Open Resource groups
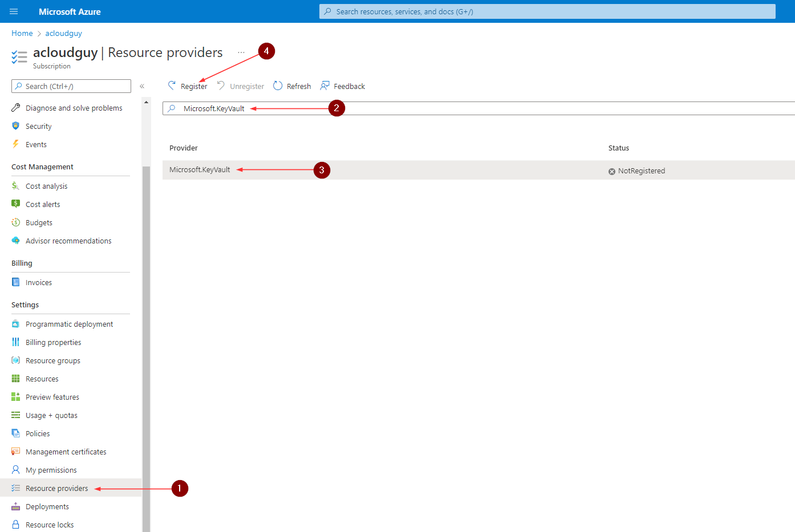795x532 pixels. click(x=54, y=360)
